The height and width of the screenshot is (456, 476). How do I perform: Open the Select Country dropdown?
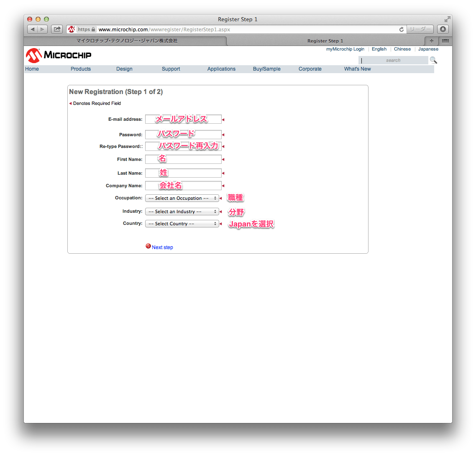182,224
